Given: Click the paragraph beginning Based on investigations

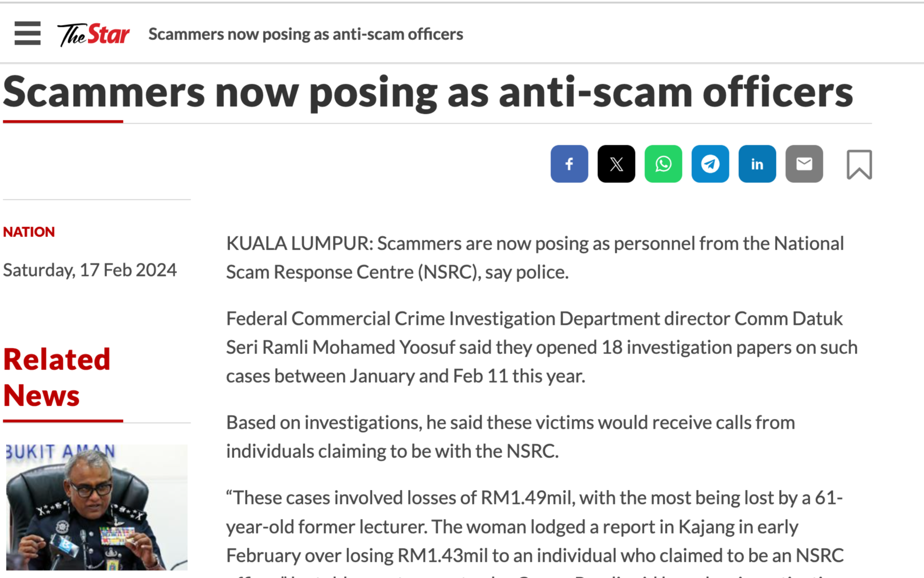Looking at the screenshot, I should click(x=510, y=436).
